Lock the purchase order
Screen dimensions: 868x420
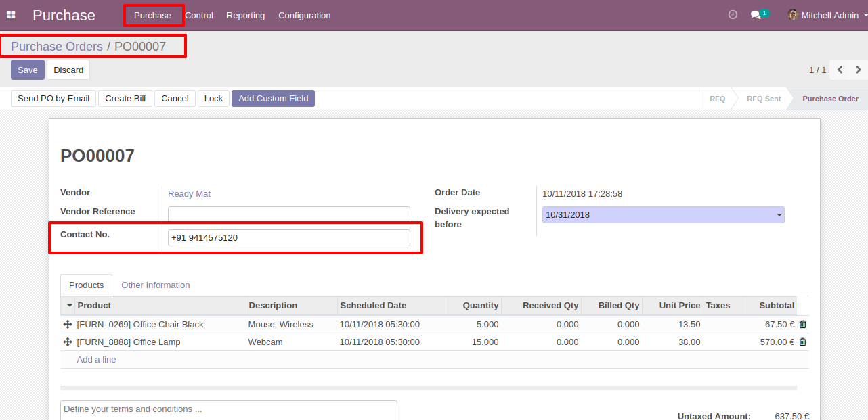coord(213,99)
